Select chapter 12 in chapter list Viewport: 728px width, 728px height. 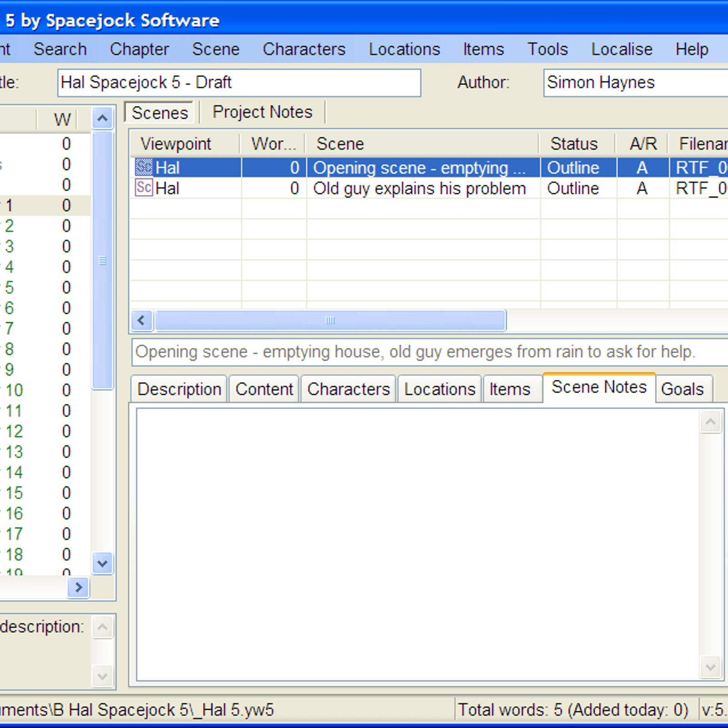pos(45,431)
